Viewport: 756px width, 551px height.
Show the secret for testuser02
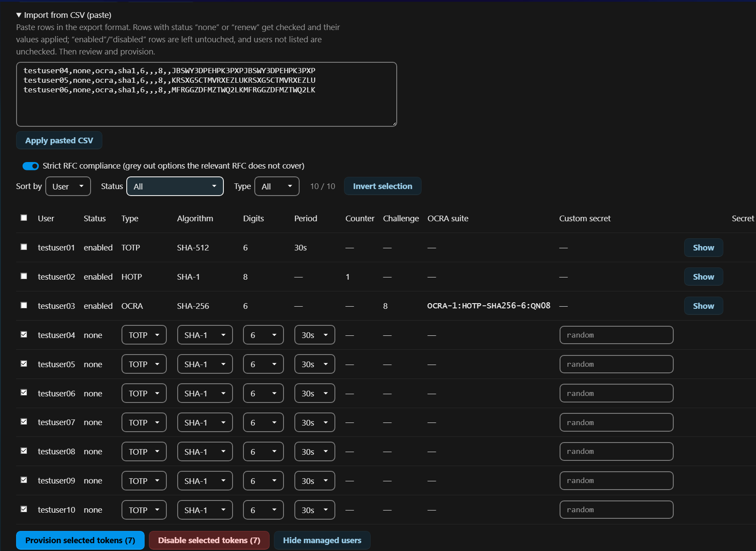(x=703, y=277)
